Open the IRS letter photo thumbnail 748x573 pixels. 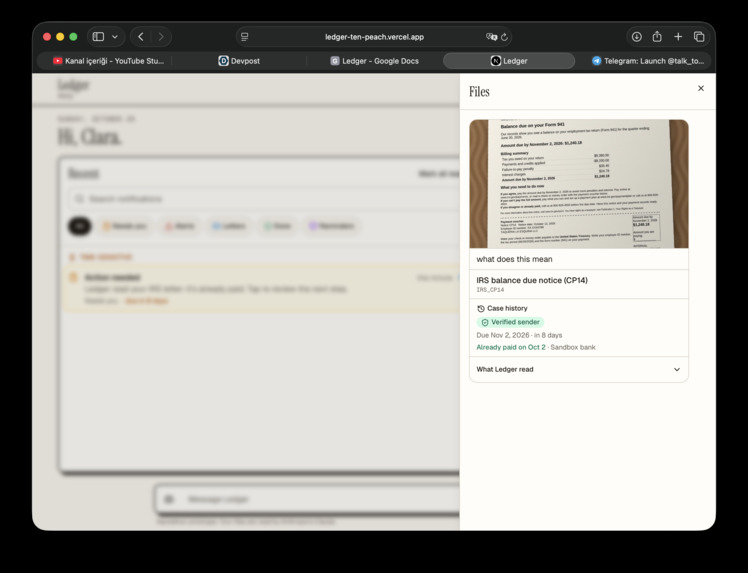pos(579,184)
